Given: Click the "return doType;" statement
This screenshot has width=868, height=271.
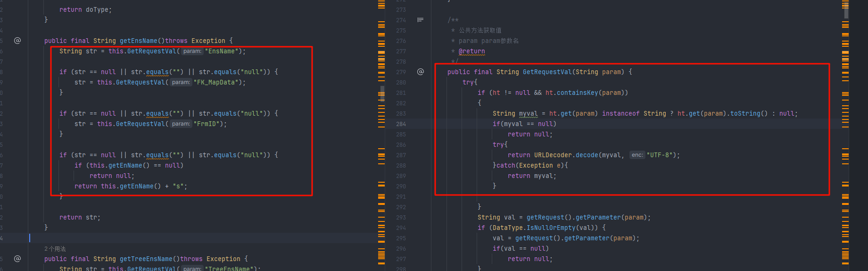Looking at the screenshot, I should pyautogui.click(x=85, y=9).
